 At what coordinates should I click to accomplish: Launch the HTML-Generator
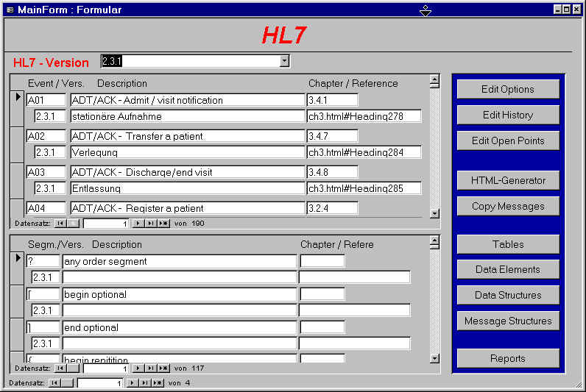tap(508, 180)
